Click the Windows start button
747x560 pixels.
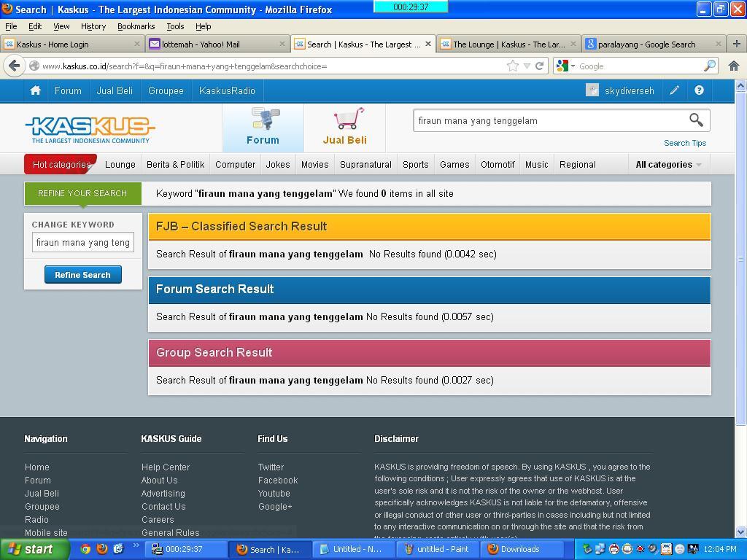pyautogui.click(x=34, y=549)
